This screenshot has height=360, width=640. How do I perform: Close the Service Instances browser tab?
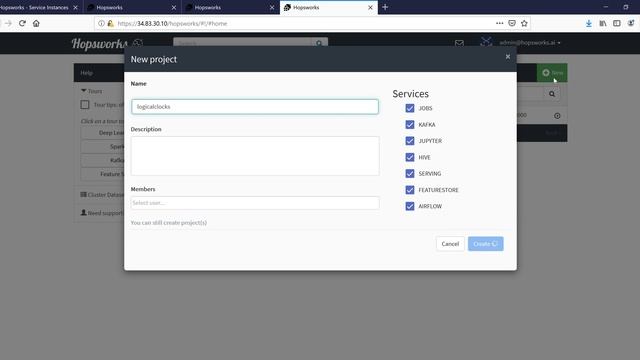[75, 7]
